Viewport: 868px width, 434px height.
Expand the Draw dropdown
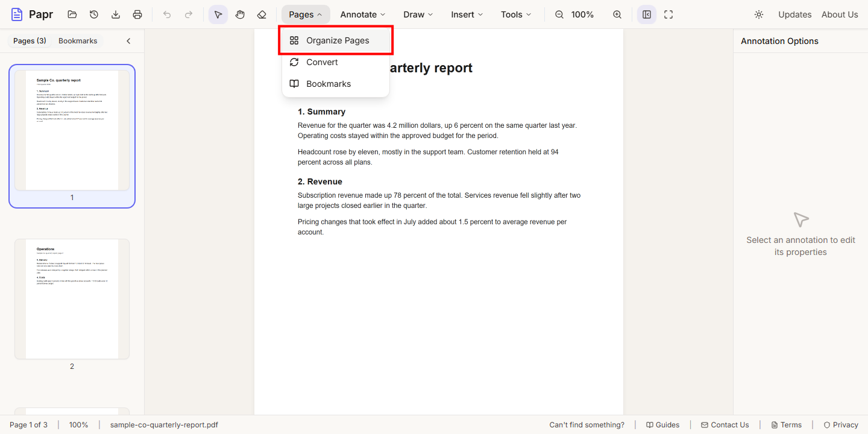pos(418,14)
